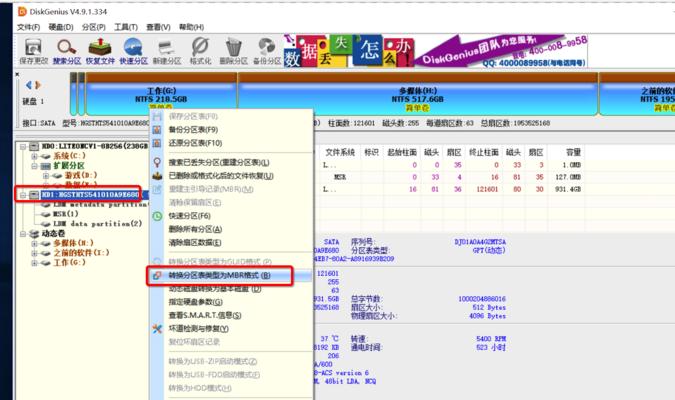Viewport: 675px width, 400px height.
Task: Click the 搜索分区 magnifier toolbar icon
Action: 67,52
